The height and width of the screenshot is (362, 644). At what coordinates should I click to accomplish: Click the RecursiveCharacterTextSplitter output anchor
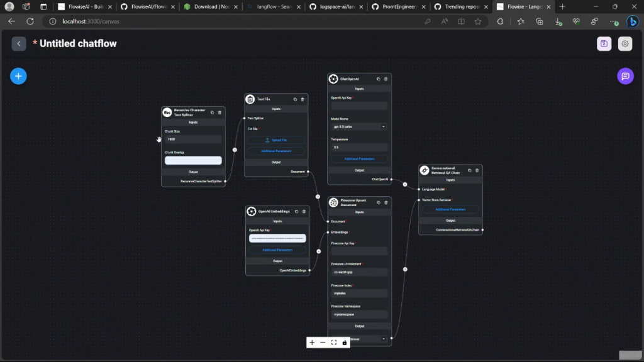225,181
